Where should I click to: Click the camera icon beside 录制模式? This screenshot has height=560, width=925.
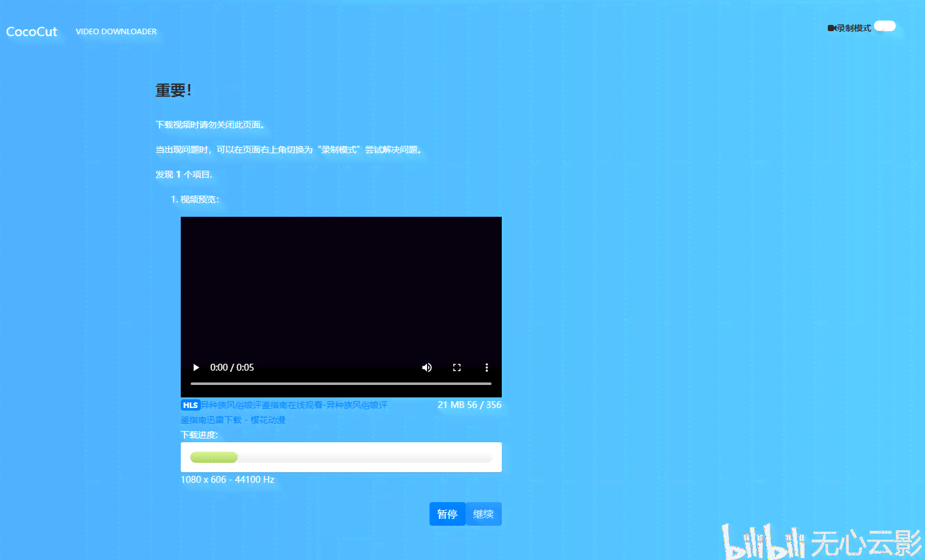click(x=832, y=28)
